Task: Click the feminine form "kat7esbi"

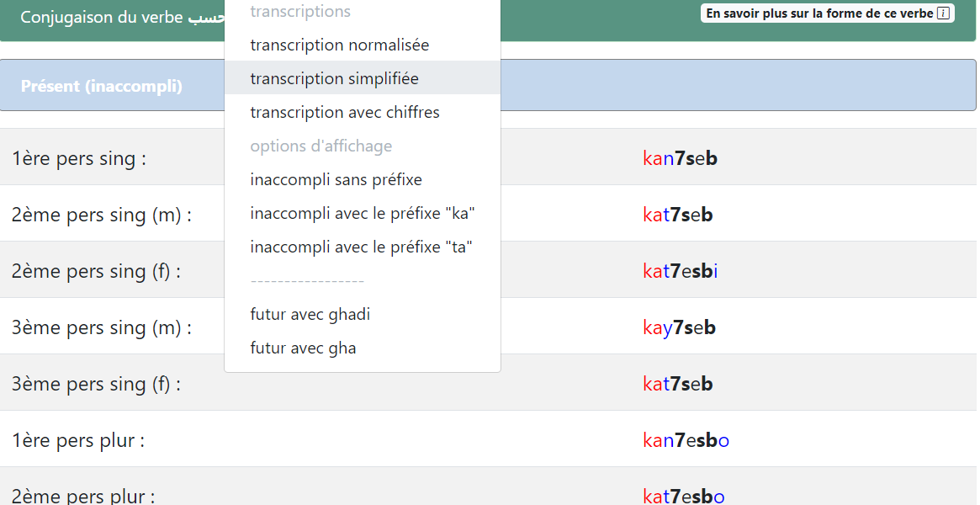Action: 680,271
